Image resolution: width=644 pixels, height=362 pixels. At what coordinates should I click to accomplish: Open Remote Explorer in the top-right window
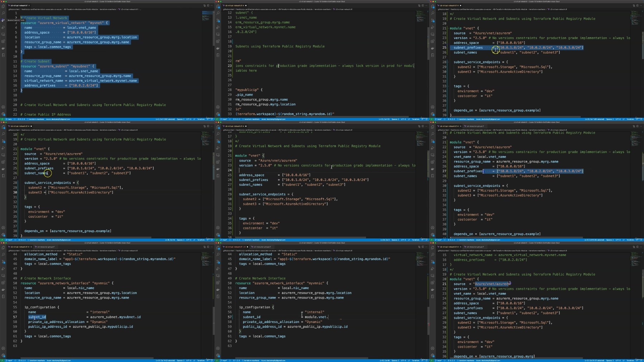coord(433,34)
